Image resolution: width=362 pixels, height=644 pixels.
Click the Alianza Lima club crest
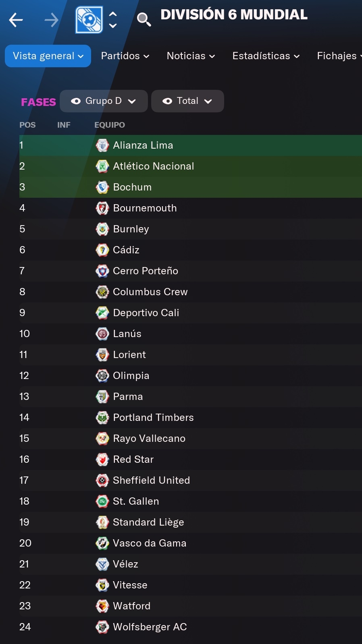pyautogui.click(x=102, y=145)
